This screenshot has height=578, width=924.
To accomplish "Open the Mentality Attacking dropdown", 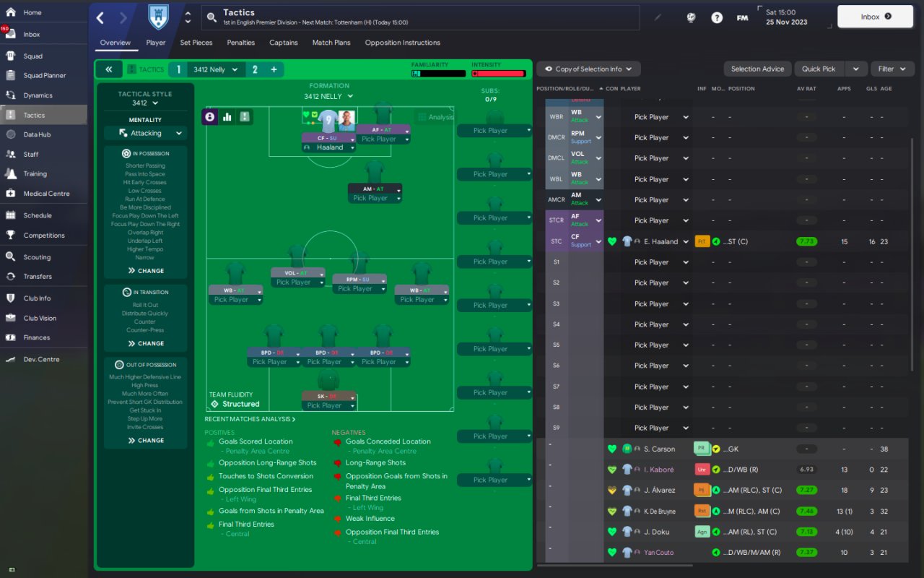I will [145, 133].
